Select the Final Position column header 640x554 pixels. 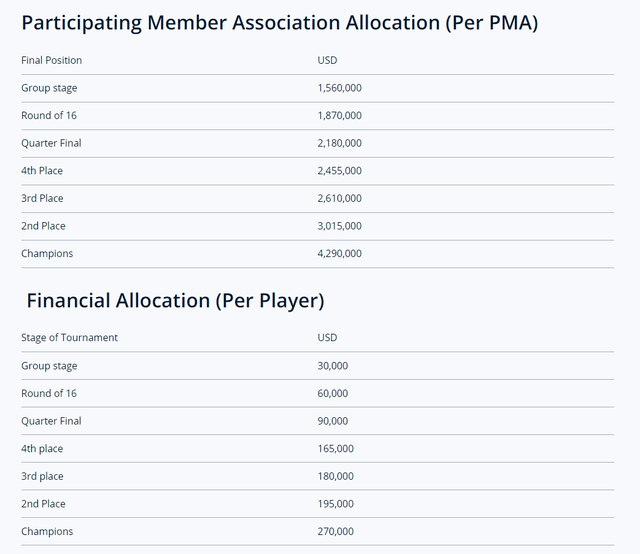pyautogui.click(x=51, y=60)
